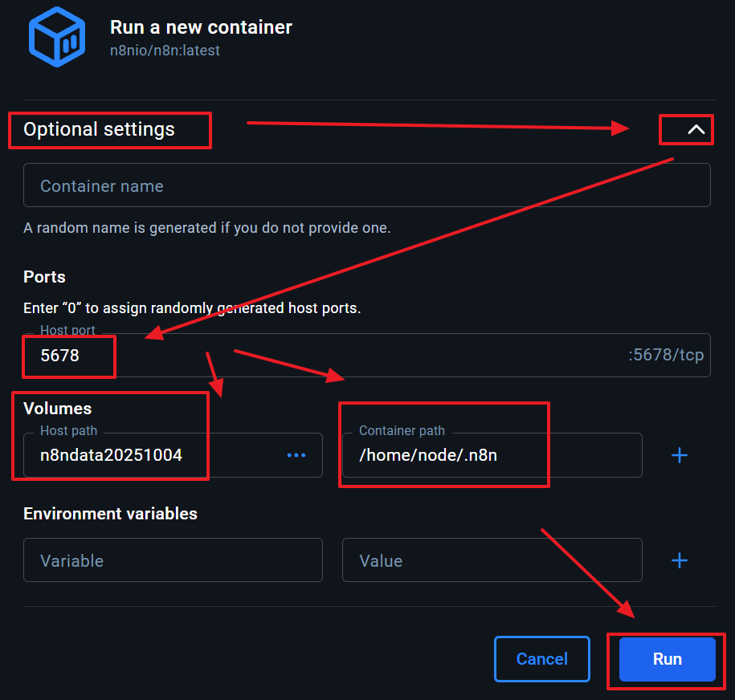Click the Optional settings heading
The image size is (735, 700).
click(x=99, y=129)
